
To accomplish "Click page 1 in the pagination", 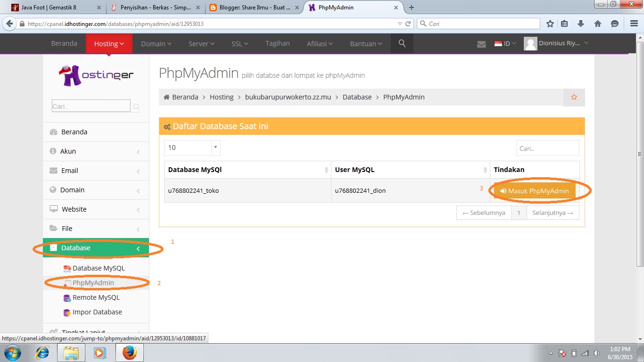I will point(519,213).
